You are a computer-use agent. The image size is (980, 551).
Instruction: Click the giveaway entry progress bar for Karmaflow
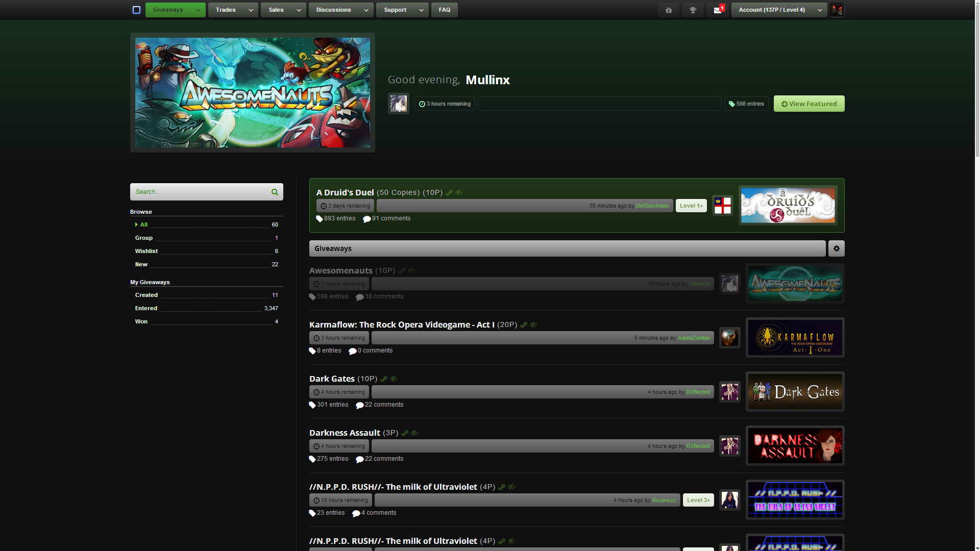point(543,338)
